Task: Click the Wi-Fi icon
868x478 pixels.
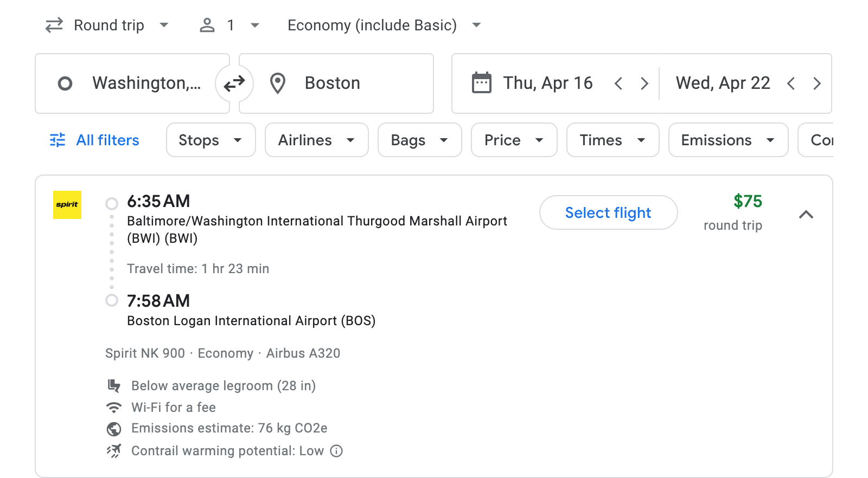Action: tap(114, 408)
